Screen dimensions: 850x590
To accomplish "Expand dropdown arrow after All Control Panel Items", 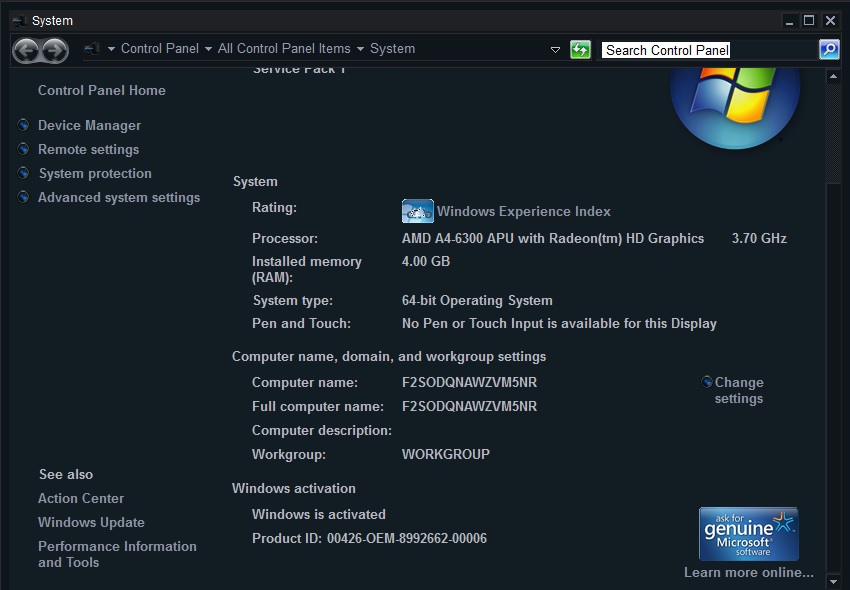I will pyautogui.click(x=360, y=49).
